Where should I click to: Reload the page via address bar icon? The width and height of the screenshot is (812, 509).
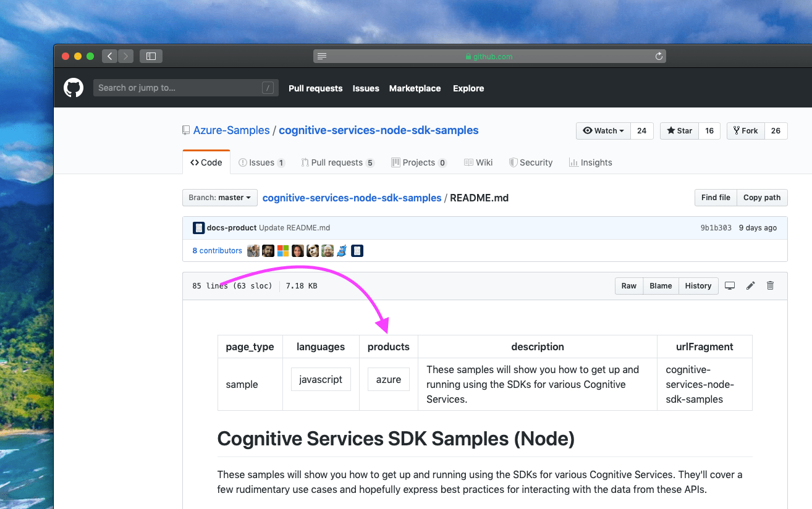[659, 56]
